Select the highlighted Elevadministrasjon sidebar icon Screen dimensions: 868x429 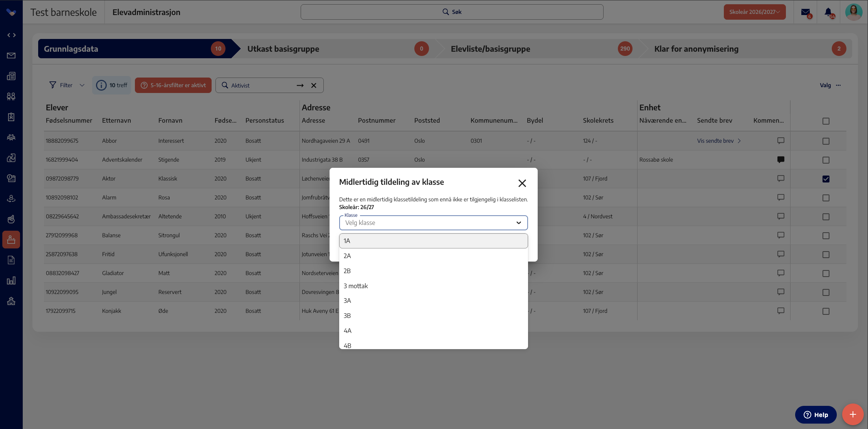11,240
